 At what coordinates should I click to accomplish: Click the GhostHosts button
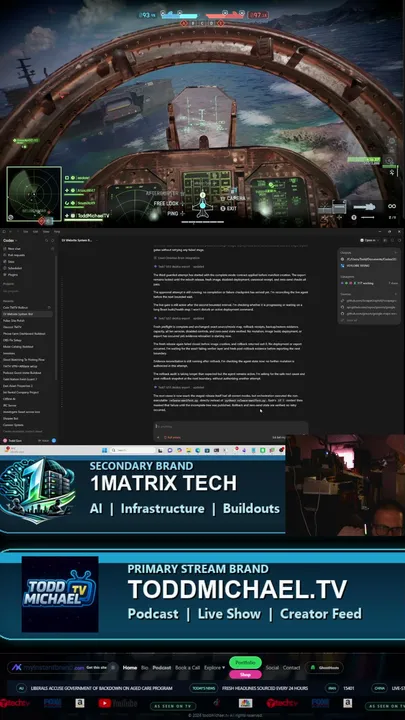pos(324,668)
